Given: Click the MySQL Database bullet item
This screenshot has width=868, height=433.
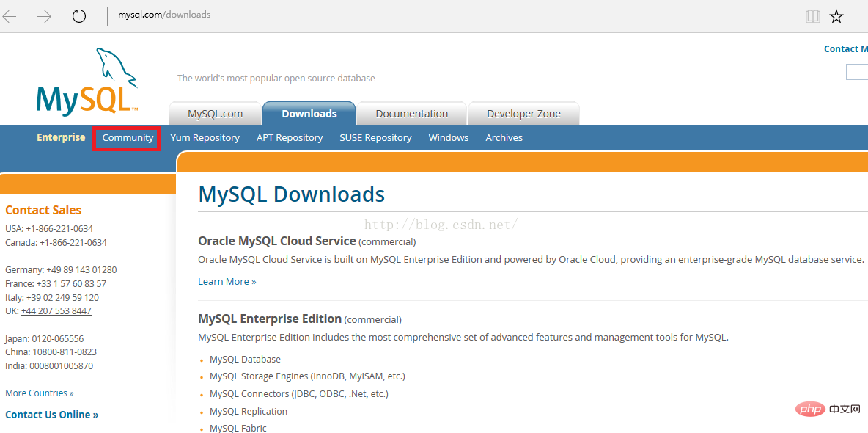Looking at the screenshot, I should (x=246, y=360).
